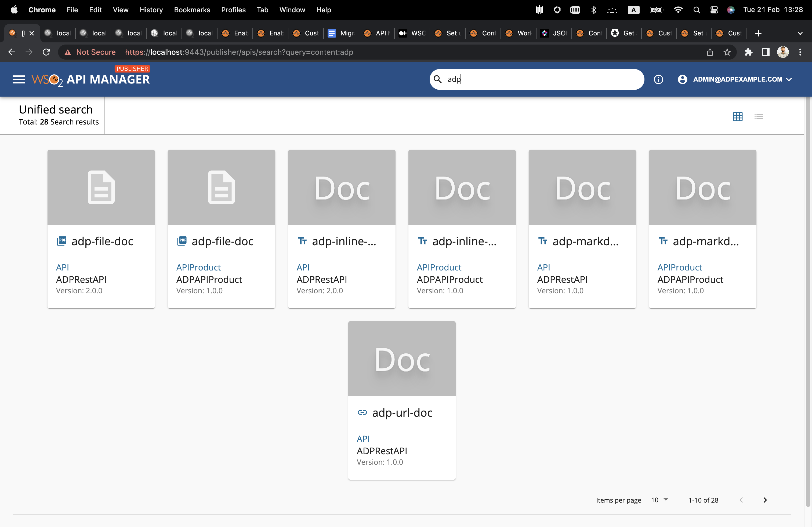Click the link icon on adp-url-doc card
Image resolution: width=812 pixels, height=527 pixels.
point(362,412)
